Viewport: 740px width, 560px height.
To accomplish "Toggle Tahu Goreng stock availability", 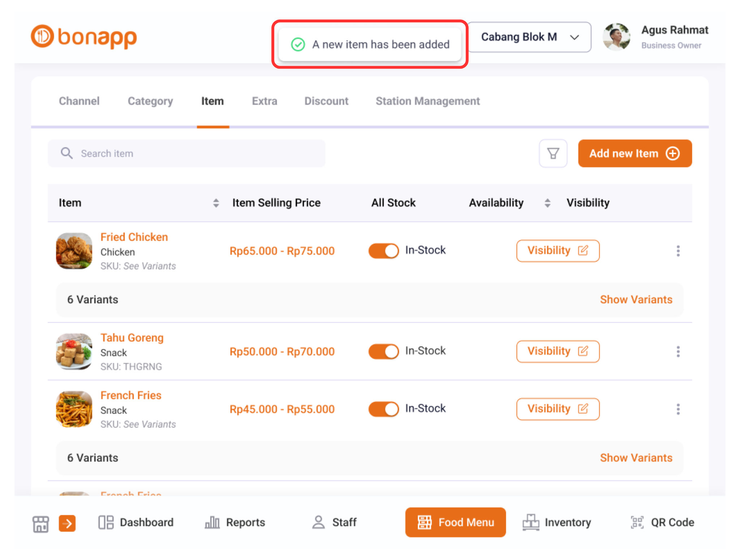I will [383, 351].
